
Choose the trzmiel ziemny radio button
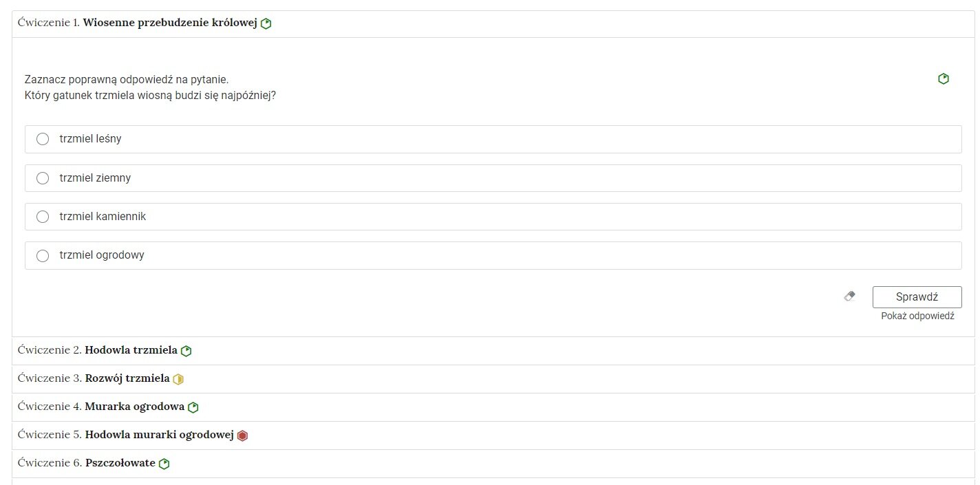point(43,178)
